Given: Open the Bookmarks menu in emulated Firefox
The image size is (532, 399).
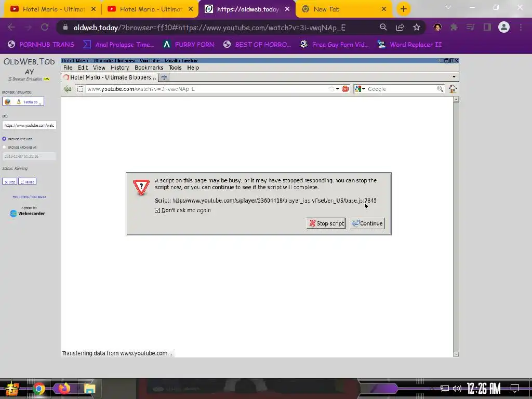Looking at the screenshot, I should pyautogui.click(x=149, y=68).
